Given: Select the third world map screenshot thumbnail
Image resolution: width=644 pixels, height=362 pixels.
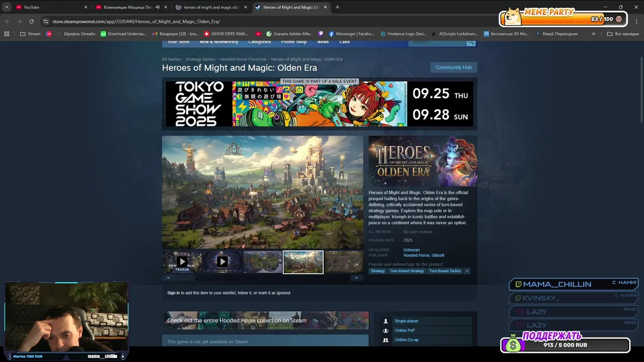Looking at the screenshot, I should 263,262.
